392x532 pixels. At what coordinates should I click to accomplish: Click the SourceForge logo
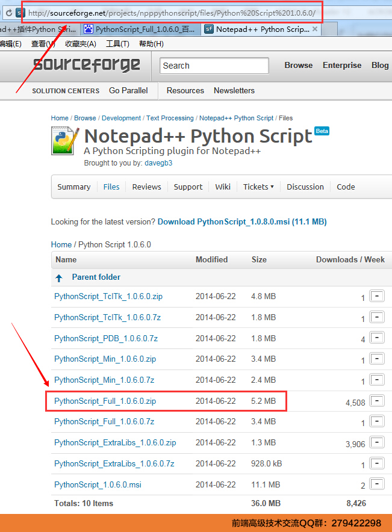coord(87,64)
